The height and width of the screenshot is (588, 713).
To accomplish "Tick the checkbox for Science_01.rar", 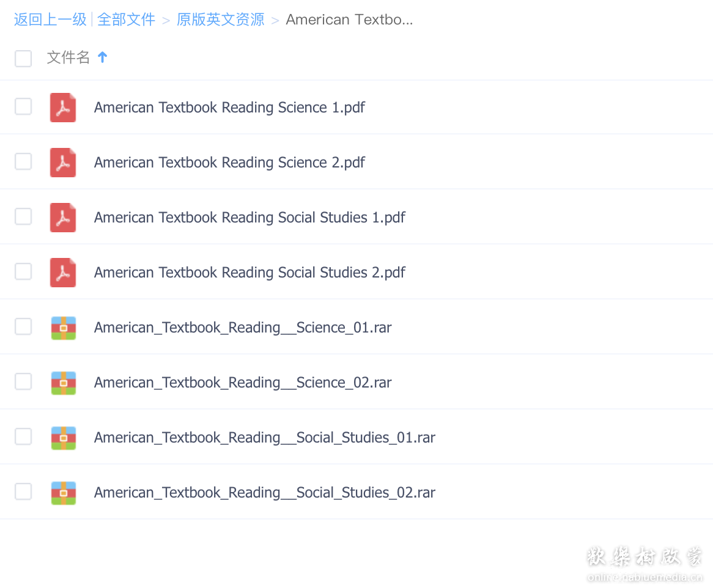I will click(x=23, y=327).
